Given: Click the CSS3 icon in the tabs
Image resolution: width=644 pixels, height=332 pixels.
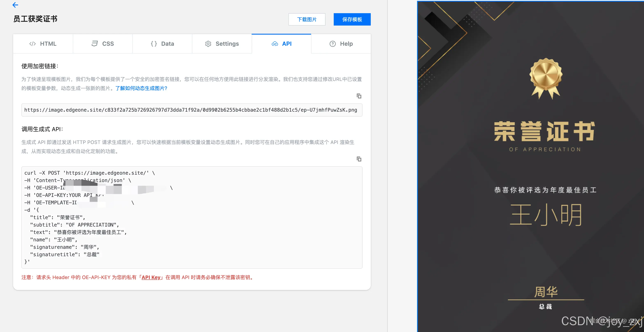Looking at the screenshot, I should pyautogui.click(x=94, y=44).
